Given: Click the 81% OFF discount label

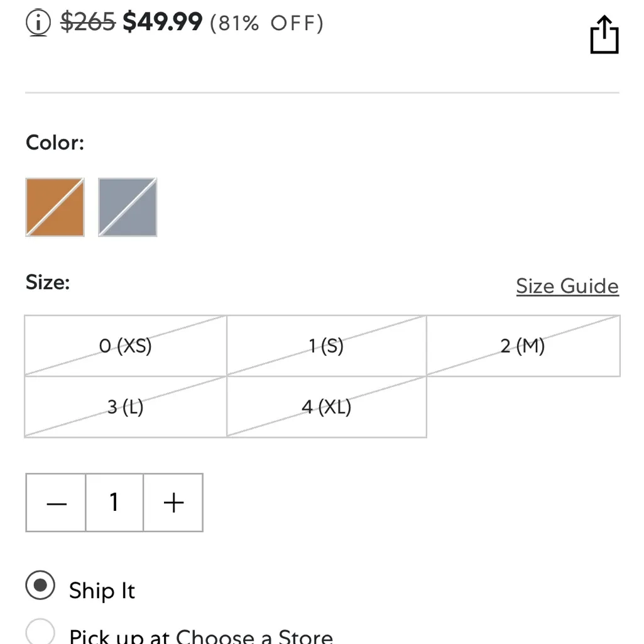Looking at the screenshot, I should pos(266,23).
